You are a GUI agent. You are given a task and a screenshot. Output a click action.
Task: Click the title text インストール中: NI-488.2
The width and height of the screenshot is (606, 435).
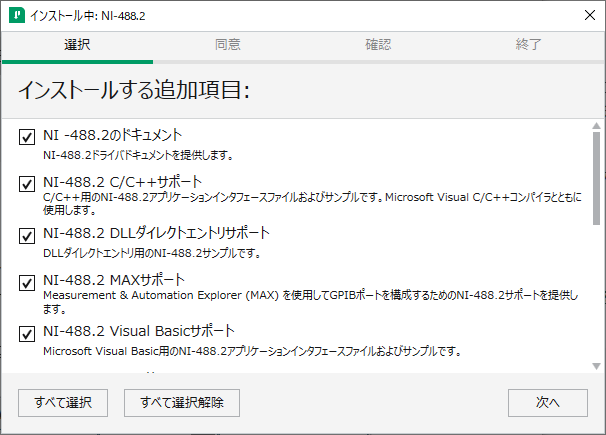[x=88, y=16]
